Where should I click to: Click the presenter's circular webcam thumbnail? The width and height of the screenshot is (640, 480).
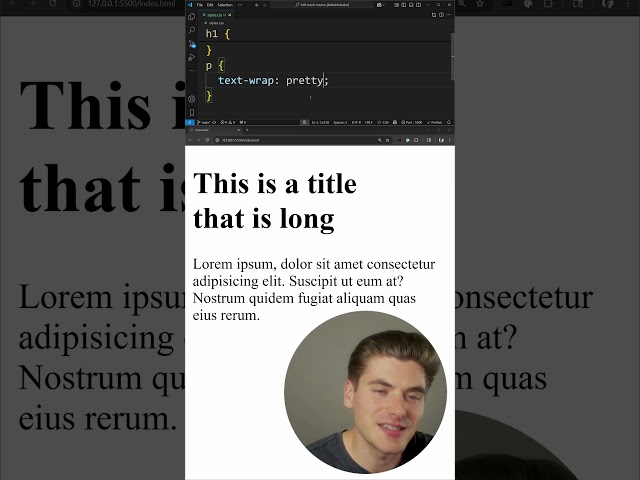point(365,392)
